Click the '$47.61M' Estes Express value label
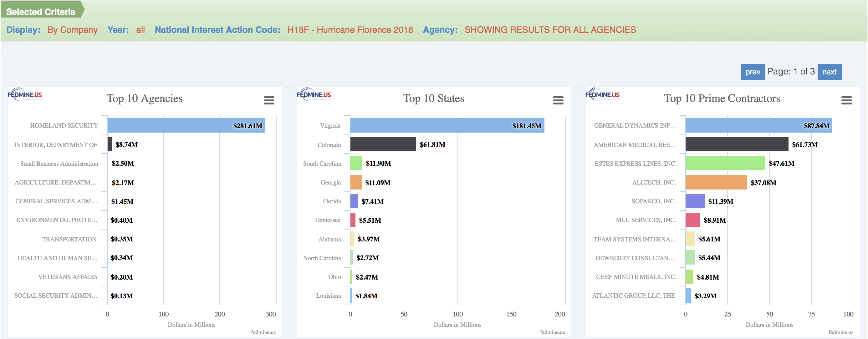 (x=781, y=164)
